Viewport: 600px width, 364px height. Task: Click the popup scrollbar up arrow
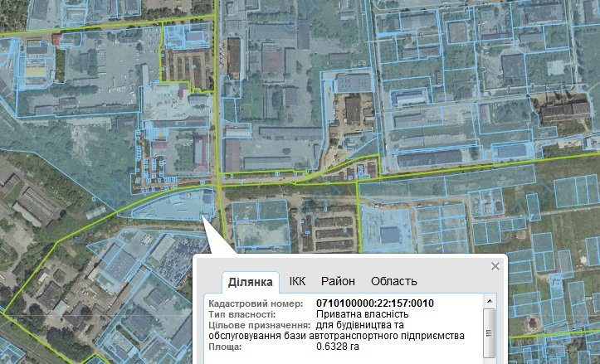point(490,302)
